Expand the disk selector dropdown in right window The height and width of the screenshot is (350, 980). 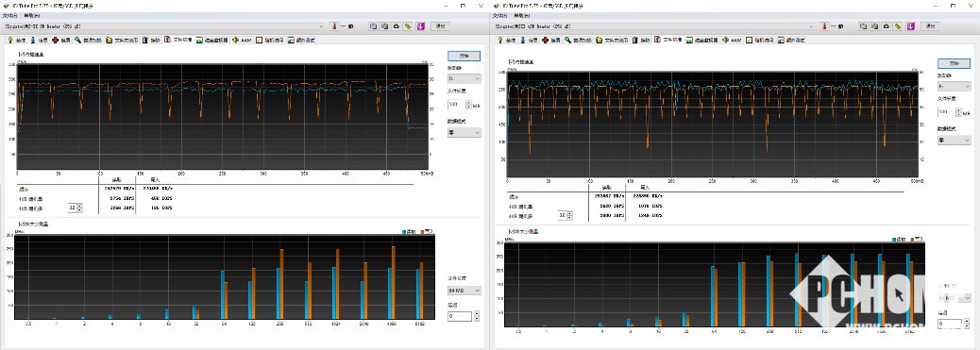tap(812, 26)
